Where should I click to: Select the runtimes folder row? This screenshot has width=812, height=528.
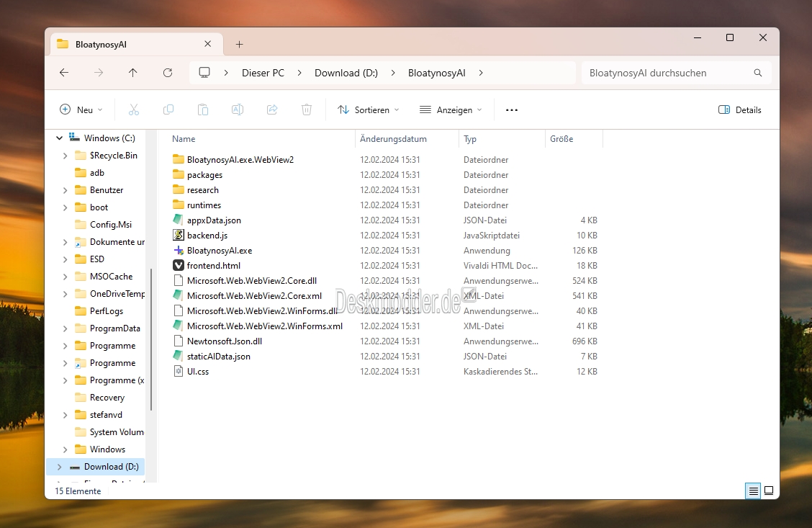[x=386, y=205]
